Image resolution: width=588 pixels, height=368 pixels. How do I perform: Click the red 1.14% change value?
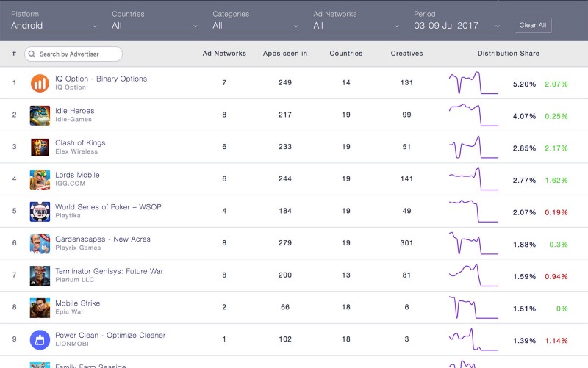pyautogui.click(x=556, y=341)
